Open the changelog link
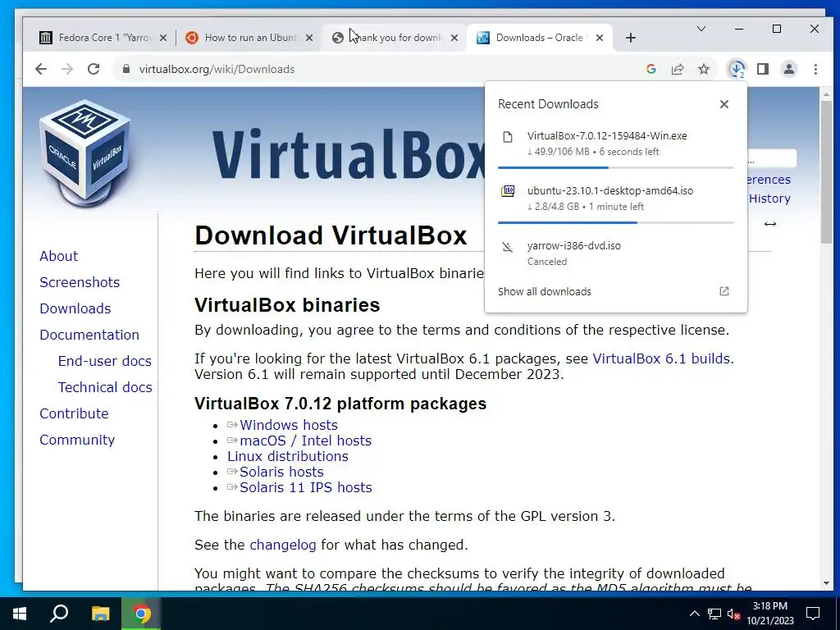The height and width of the screenshot is (630, 840). tap(283, 545)
